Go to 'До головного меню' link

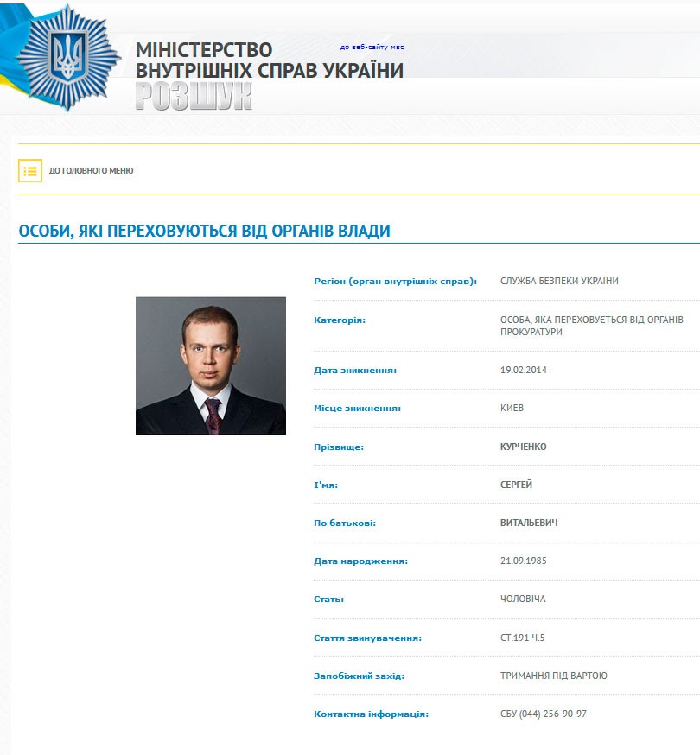click(91, 171)
